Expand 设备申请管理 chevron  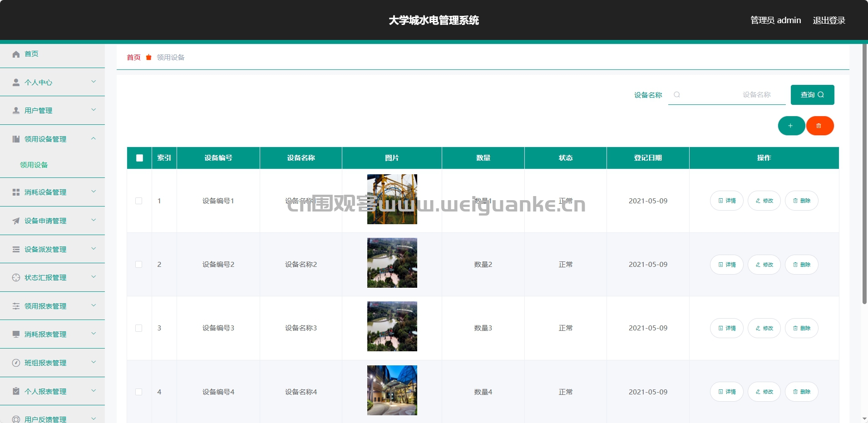pos(94,220)
